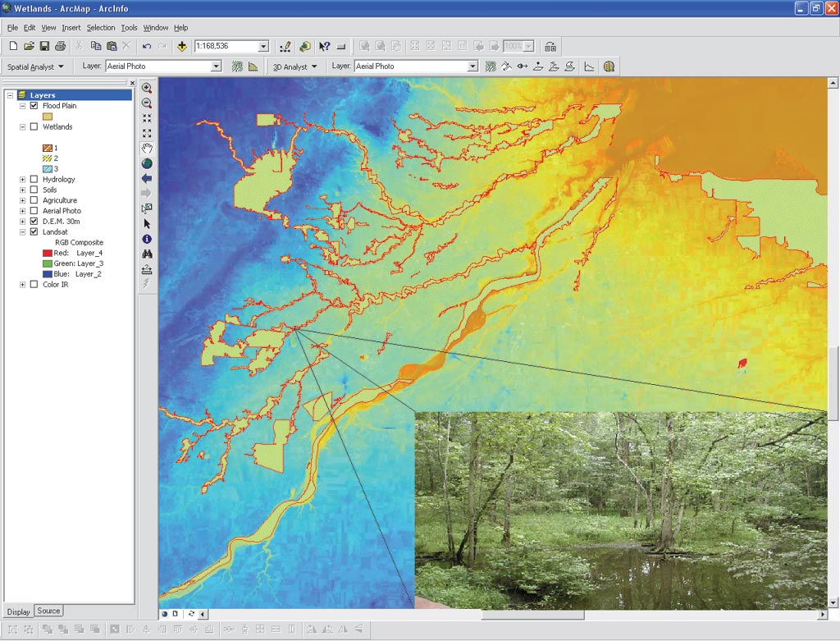
Task: Click the Flood Plain color symbol
Action: 48,117
